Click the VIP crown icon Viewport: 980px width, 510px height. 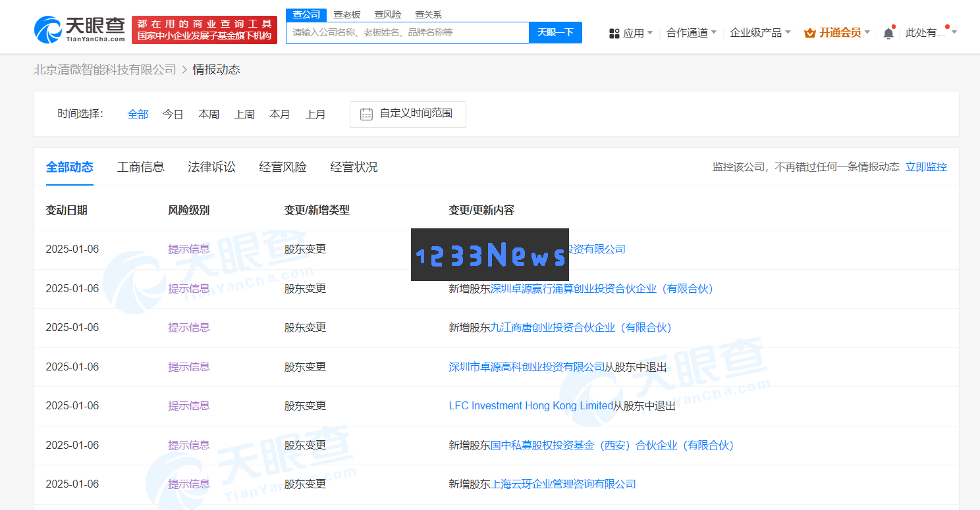pyautogui.click(x=810, y=33)
